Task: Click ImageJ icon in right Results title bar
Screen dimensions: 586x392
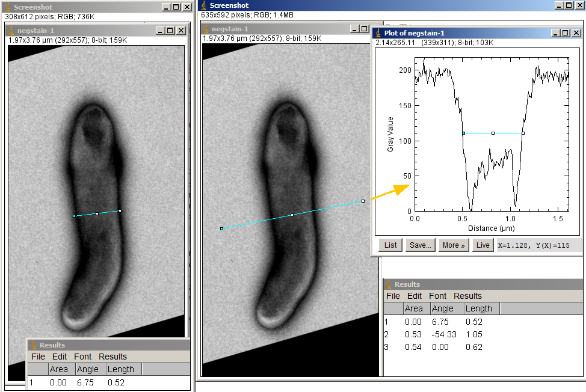Action: click(389, 284)
